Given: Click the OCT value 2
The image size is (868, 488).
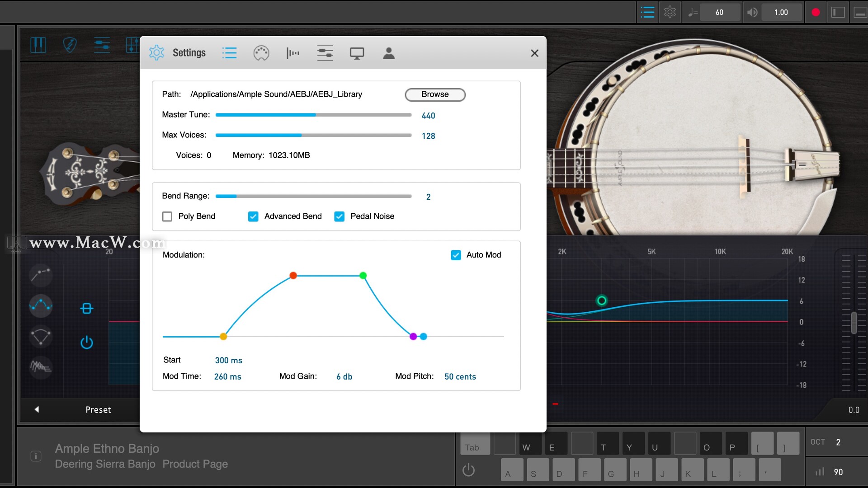Looking at the screenshot, I should [838, 442].
